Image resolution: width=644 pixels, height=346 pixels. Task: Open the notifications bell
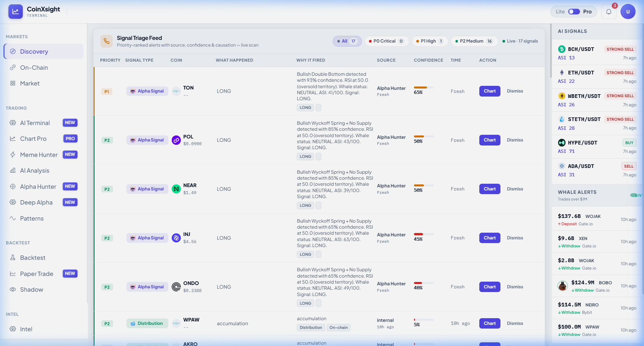pyautogui.click(x=609, y=12)
